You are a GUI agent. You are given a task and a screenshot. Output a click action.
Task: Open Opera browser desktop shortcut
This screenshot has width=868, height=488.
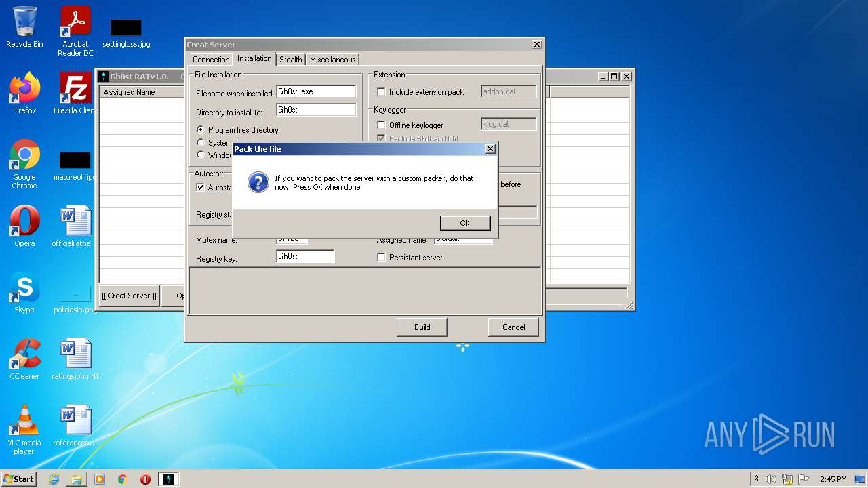coord(24,226)
